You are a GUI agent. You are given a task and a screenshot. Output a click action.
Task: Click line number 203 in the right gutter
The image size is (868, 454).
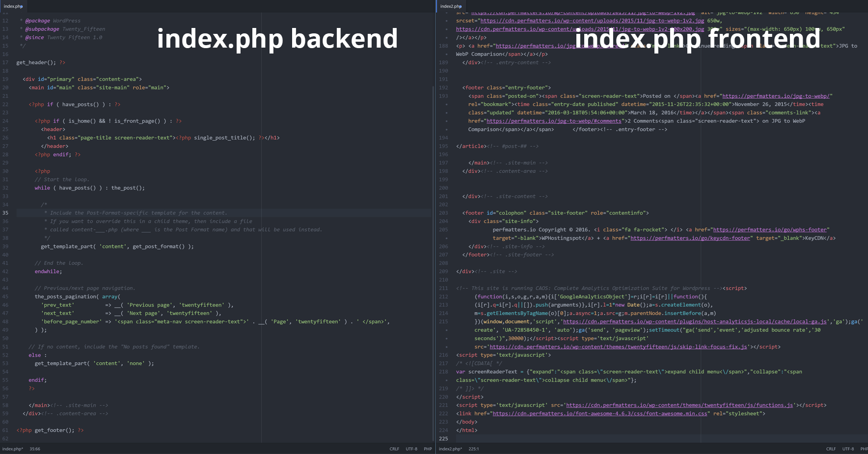(x=443, y=213)
